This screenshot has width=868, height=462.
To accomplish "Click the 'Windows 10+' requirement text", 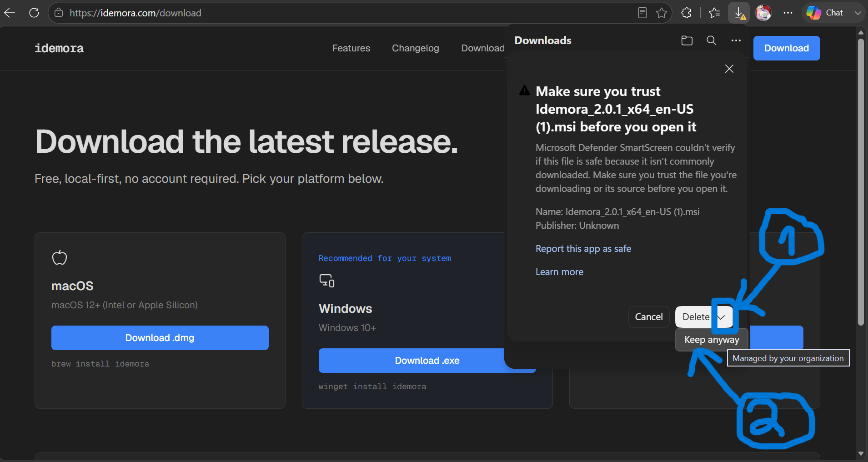I will 347,328.
